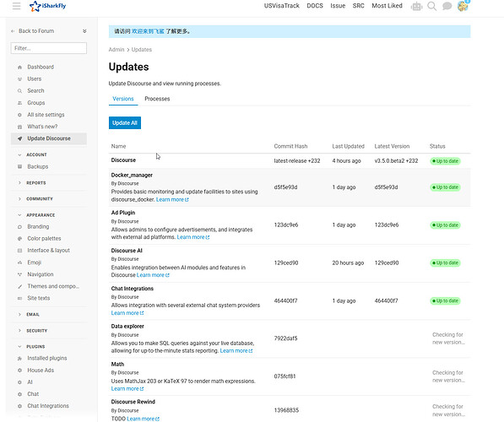
Task: Click the Interface & layout icon
Action: [x=19, y=251]
